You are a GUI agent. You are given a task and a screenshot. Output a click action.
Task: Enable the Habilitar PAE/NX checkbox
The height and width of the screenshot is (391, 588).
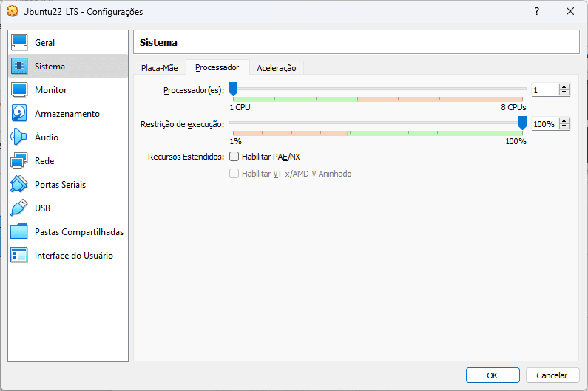(234, 157)
